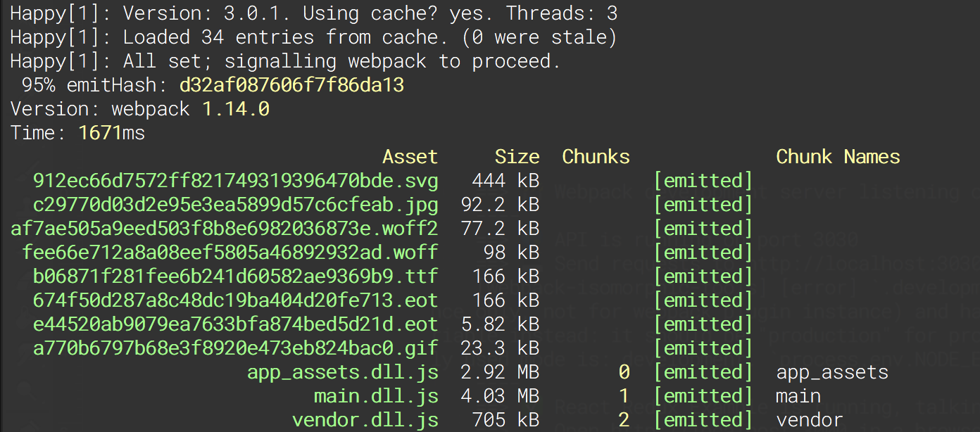Viewport: 980px width, 432px height.
Task: Click the fee66e712a8a08eef .woff filename
Action: point(230,253)
